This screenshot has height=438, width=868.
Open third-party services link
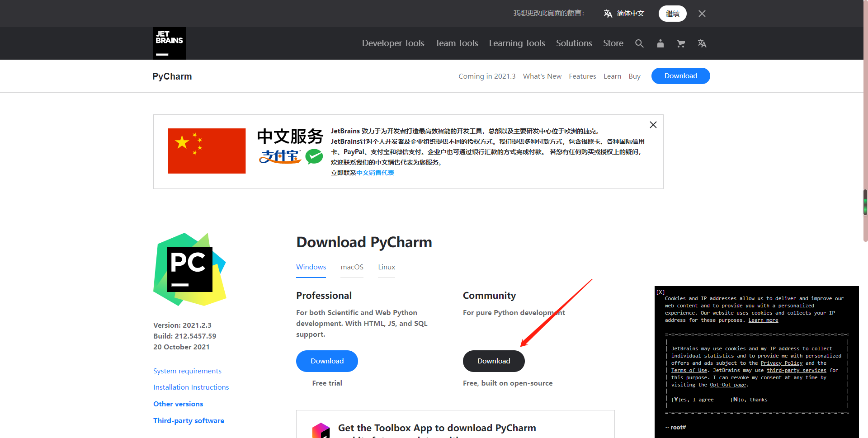pyautogui.click(x=797, y=370)
